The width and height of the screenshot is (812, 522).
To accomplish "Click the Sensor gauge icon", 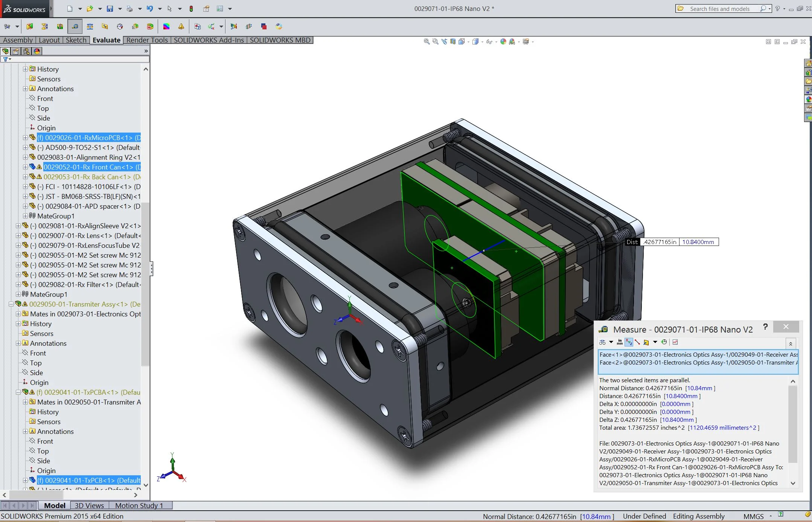I will click(x=120, y=26).
